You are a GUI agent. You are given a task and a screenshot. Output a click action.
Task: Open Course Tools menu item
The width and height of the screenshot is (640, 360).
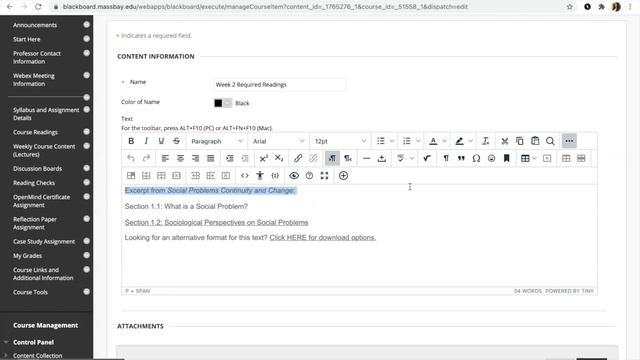(x=30, y=292)
